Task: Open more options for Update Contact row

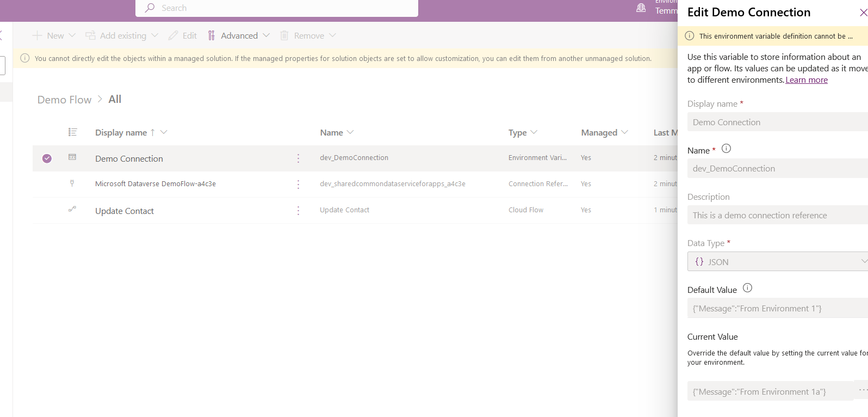Action: (298, 211)
